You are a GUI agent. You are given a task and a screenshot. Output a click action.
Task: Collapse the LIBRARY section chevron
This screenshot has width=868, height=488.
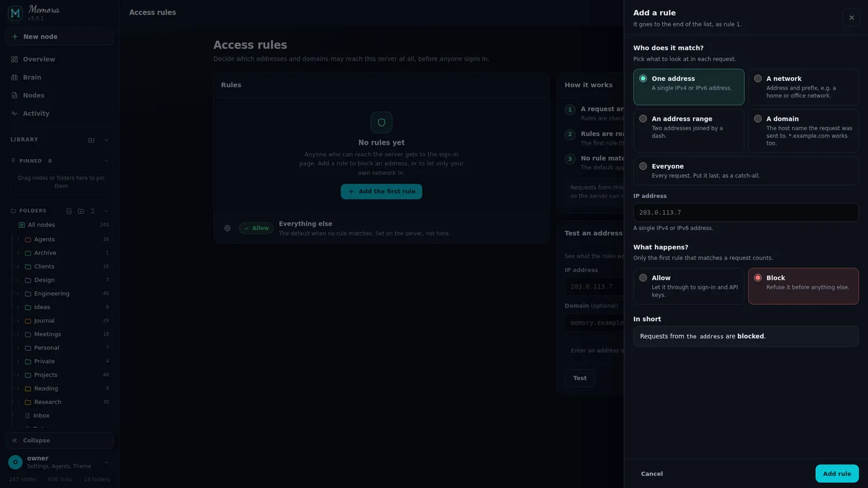106,140
